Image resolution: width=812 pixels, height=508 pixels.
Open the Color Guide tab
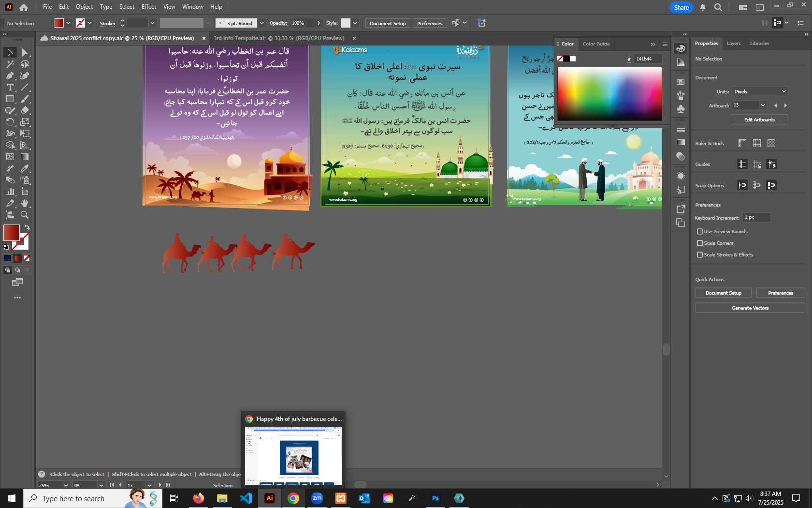click(596, 44)
